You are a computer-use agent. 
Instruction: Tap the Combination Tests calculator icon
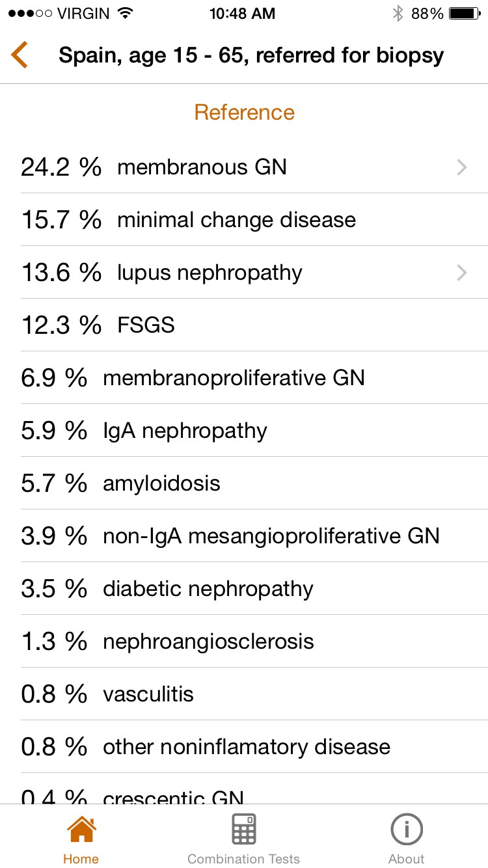(244, 830)
